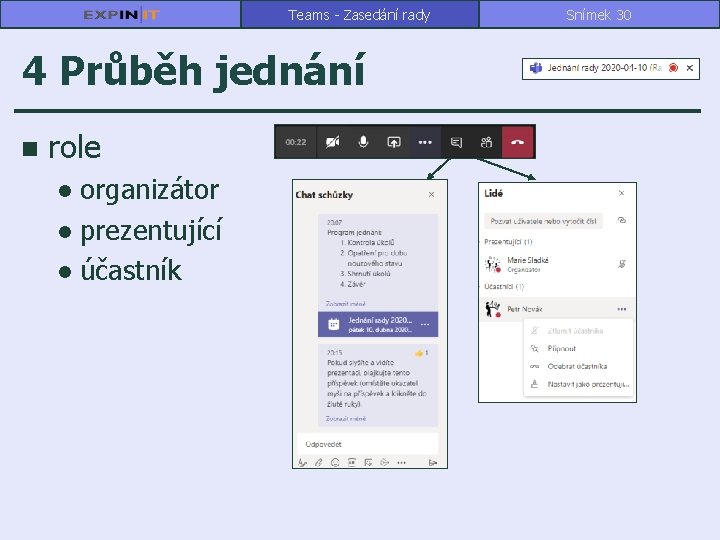720x540 pixels.
Task: Open more actions in the meeting toolbar
Action: 425,142
